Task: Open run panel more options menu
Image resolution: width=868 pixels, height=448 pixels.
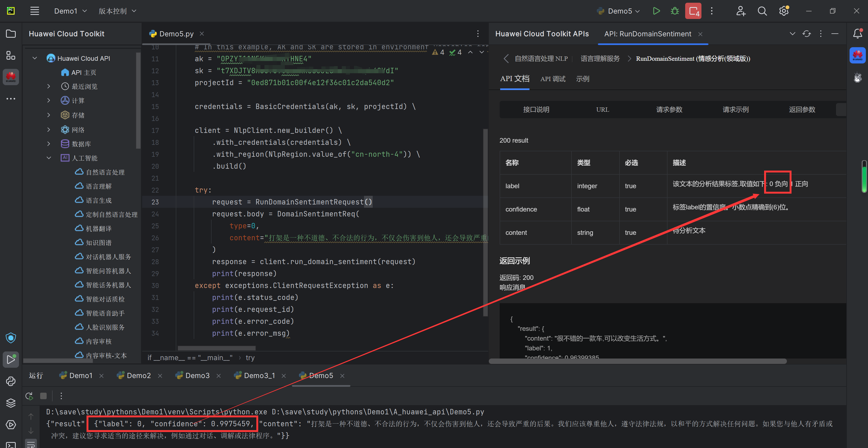Action: [x=61, y=396]
